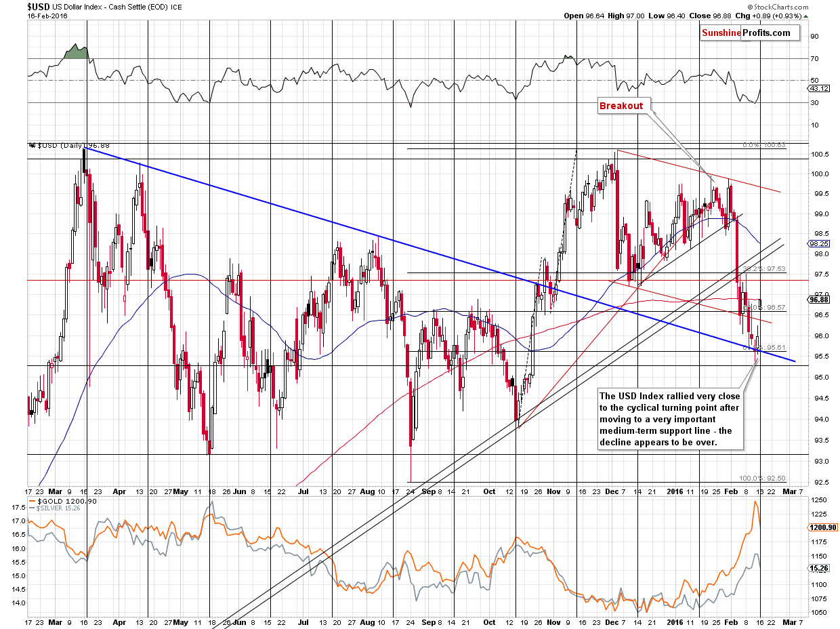Open the StockCharts.com copyright link

pyautogui.click(x=776, y=6)
